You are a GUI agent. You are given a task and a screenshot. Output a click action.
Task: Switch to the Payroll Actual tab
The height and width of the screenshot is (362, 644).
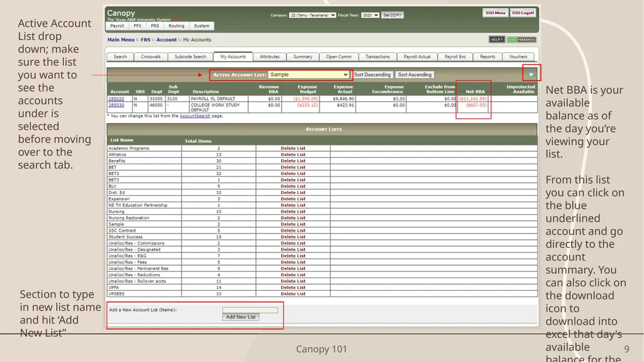tap(418, 57)
